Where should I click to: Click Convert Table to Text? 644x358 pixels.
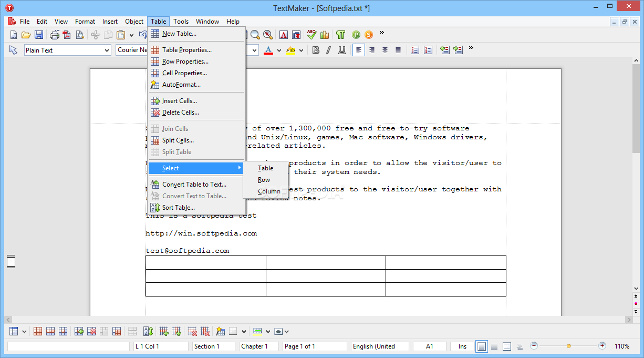click(196, 185)
